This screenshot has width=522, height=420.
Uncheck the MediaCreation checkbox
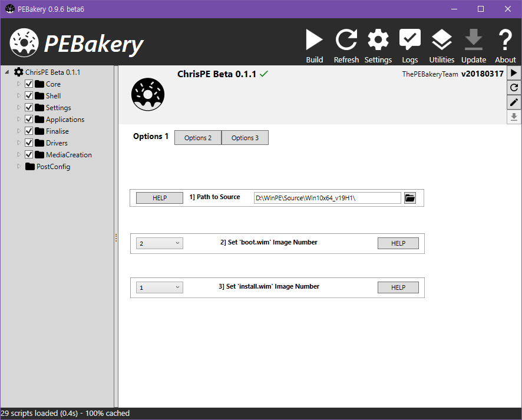pyautogui.click(x=29, y=154)
